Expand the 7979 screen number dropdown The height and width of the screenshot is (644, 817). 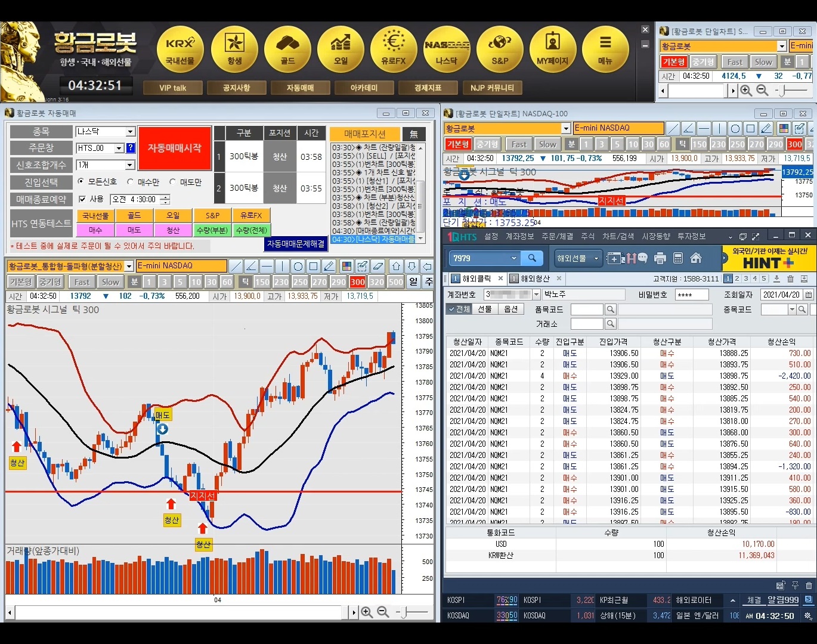(x=513, y=258)
